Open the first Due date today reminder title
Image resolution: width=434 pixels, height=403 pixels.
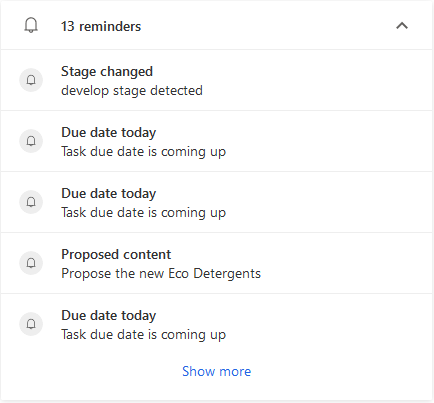click(109, 132)
